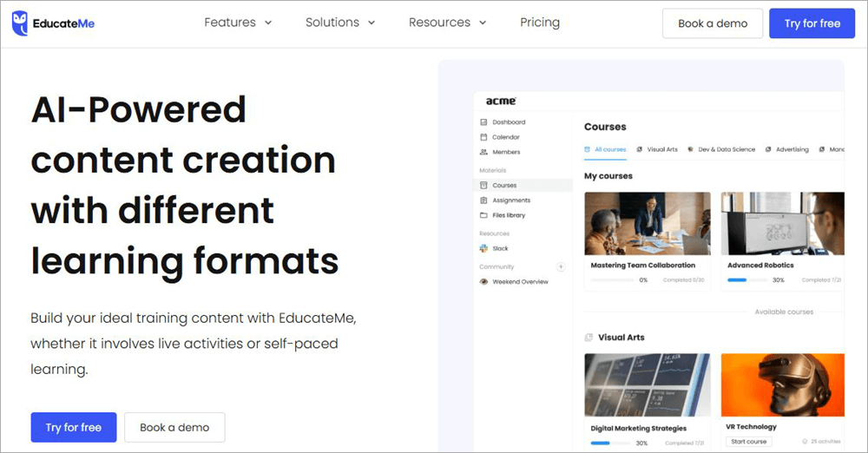Click Book a demo below the hero text
This screenshot has height=453, width=868.
[x=174, y=427]
